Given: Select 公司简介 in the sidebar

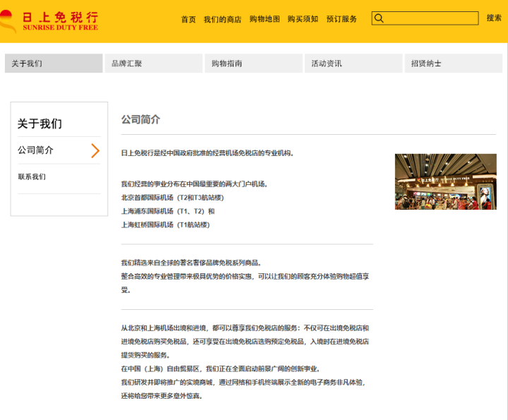Looking at the screenshot, I should tap(36, 150).
